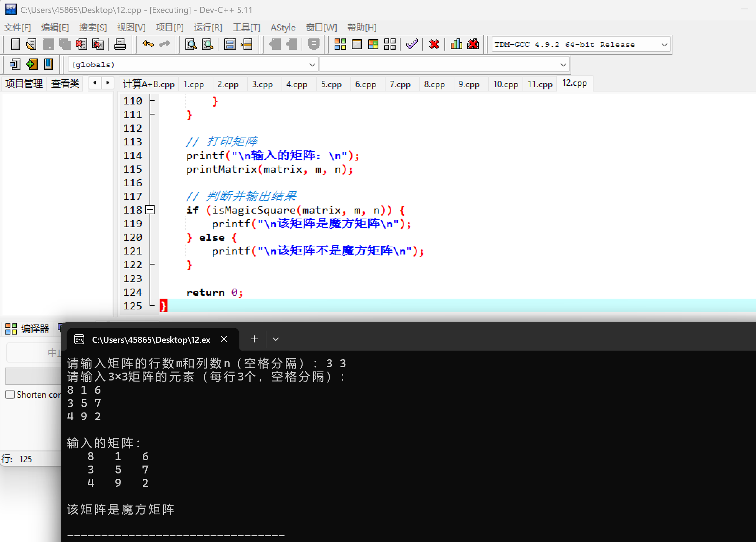Click the Profile Analysis bar chart icon

tap(456, 45)
